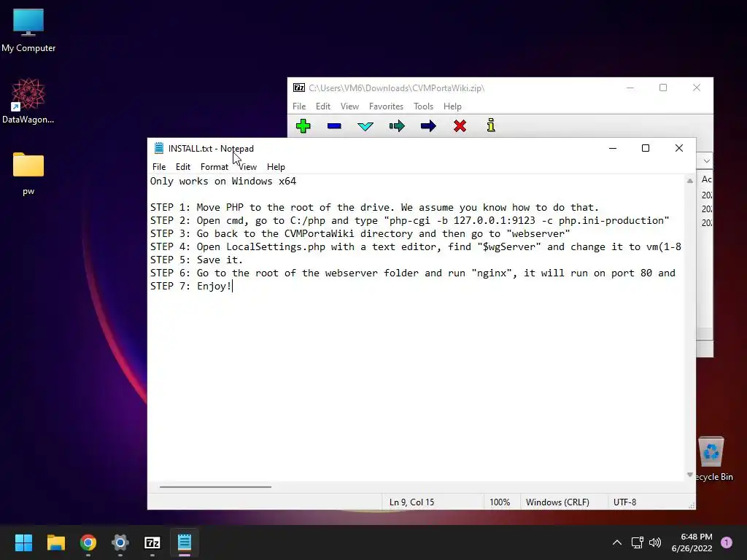Image resolution: width=747 pixels, height=560 pixels.
Task: Click the STEP 6 nginx line
Action: 413,273
